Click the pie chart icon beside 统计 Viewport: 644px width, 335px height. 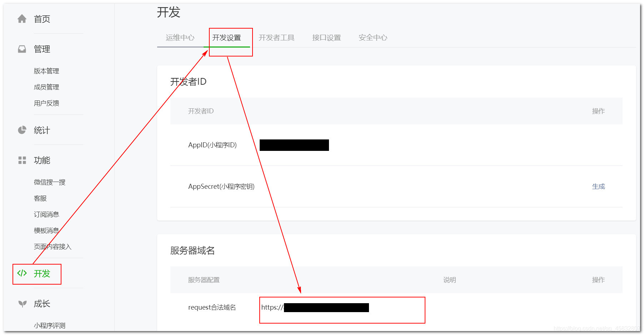pos(22,130)
